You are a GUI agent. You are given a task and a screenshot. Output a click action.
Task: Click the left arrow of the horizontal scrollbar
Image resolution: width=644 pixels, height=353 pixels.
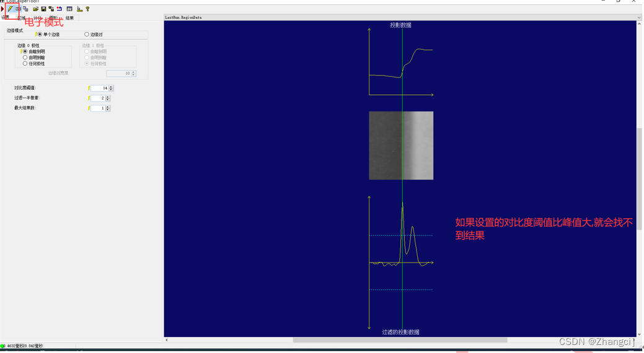pyautogui.click(x=166, y=340)
